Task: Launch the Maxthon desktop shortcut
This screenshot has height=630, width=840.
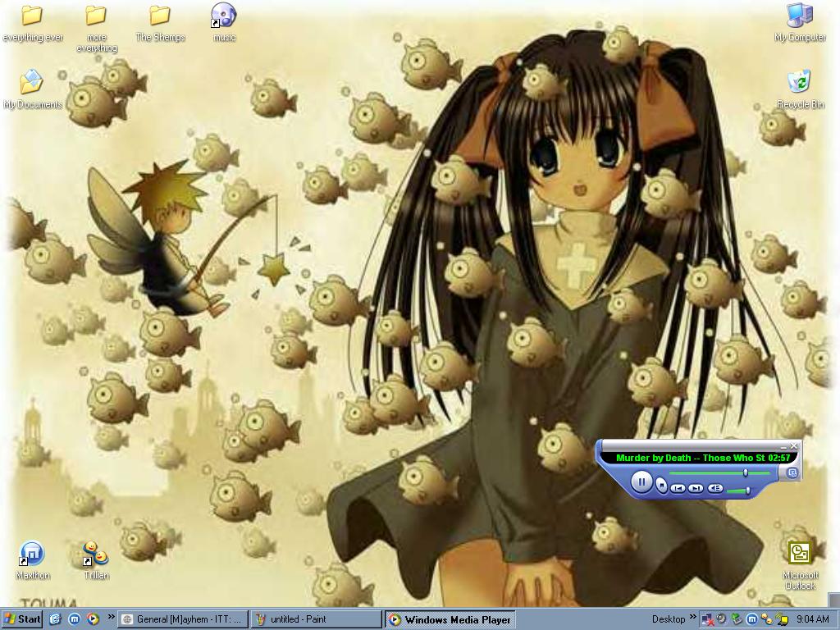Action: pyautogui.click(x=32, y=560)
